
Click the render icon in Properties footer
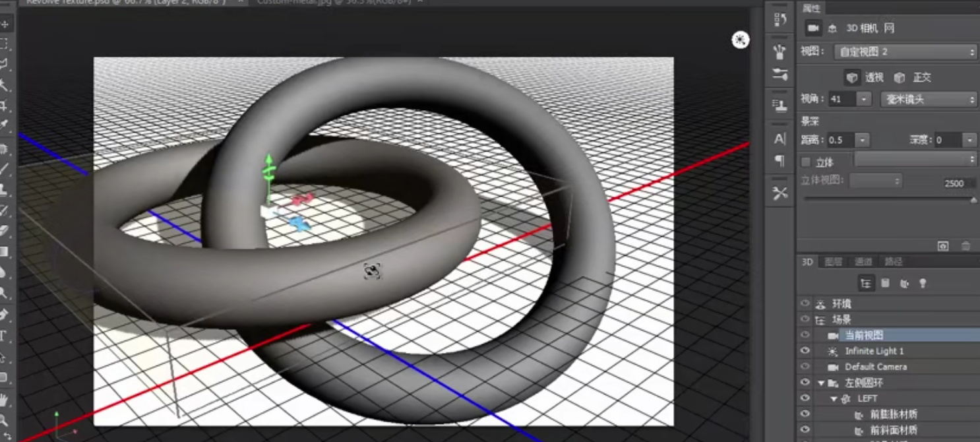[x=943, y=245]
